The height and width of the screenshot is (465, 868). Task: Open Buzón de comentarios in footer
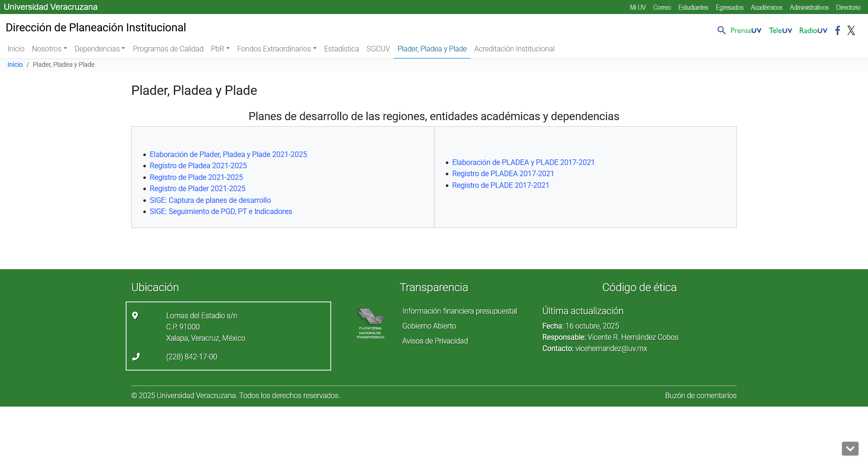coord(700,396)
